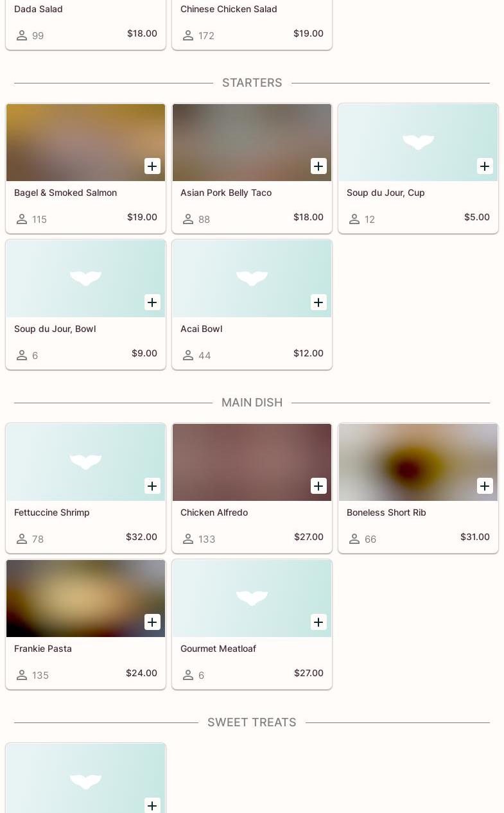
Task: Add the Sweet Treats item with plus icon
Action: coord(152,805)
